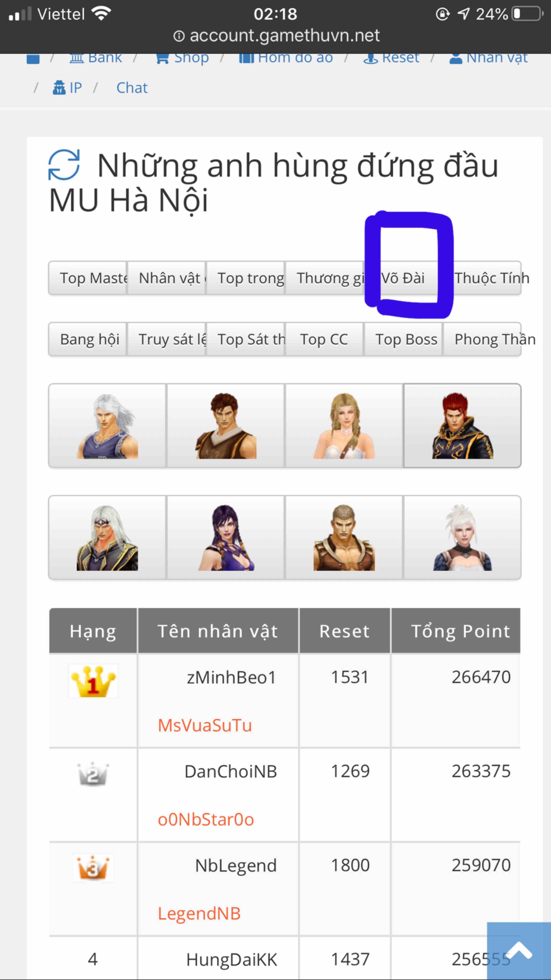This screenshot has height=980, width=551.
Task: Select the brown-haired warrior portrait
Action: click(226, 426)
